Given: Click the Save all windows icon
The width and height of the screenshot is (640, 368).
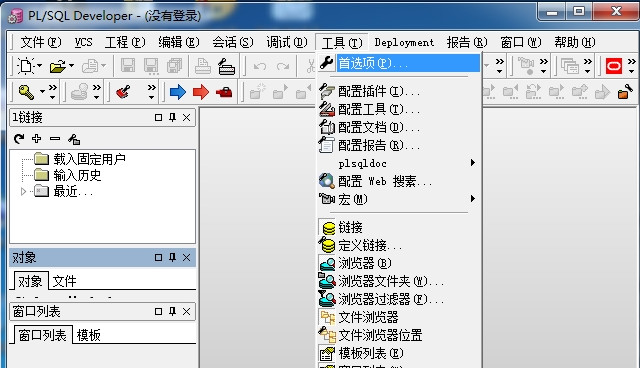Looking at the screenshot, I should tap(175, 66).
